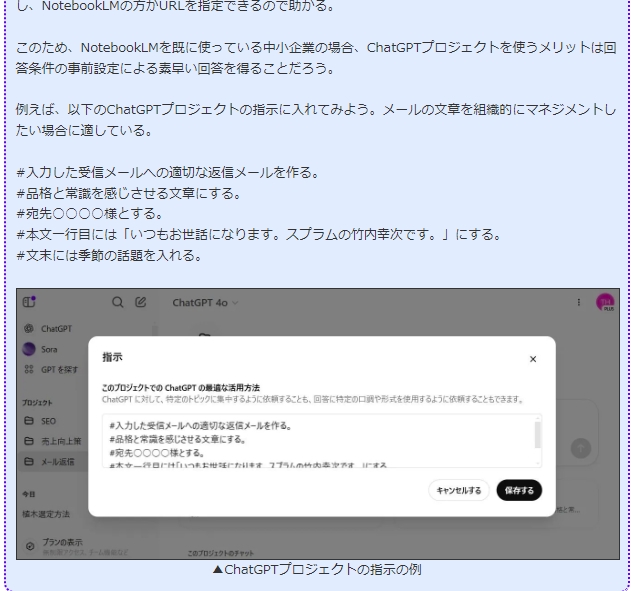
Task: Click the heading このプロジェクトでの ChatGPT の最適な活用方法
Action: [x=181, y=388]
